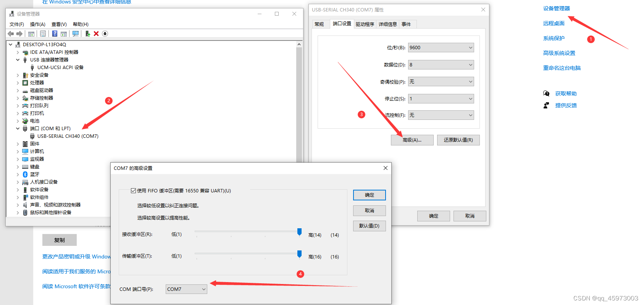Click the 传输缓冲区 slider handle
This screenshot has width=644, height=305.
pyautogui.click(x=299, y=254)
